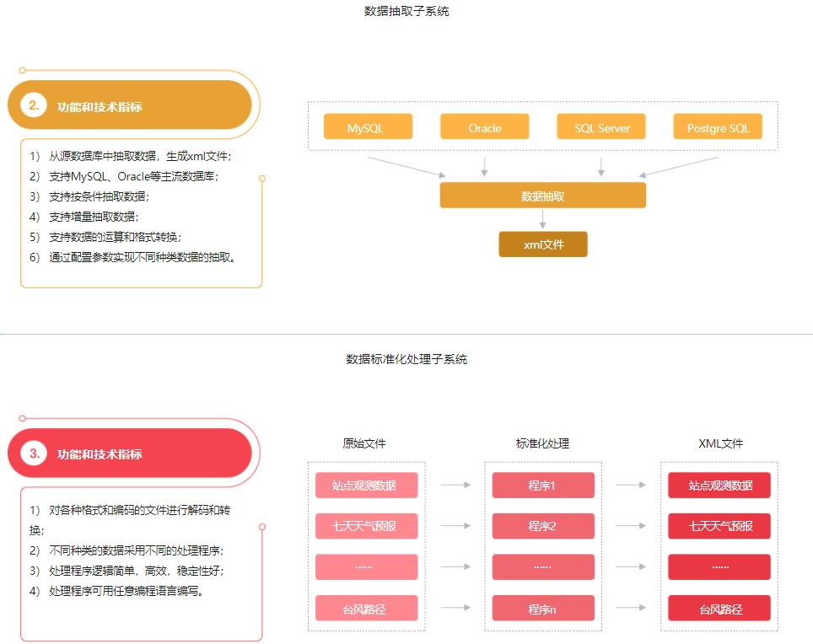The image size is (813, 644).
Task: Open the dark orange xml文件 output box
Action: (542, 244)
